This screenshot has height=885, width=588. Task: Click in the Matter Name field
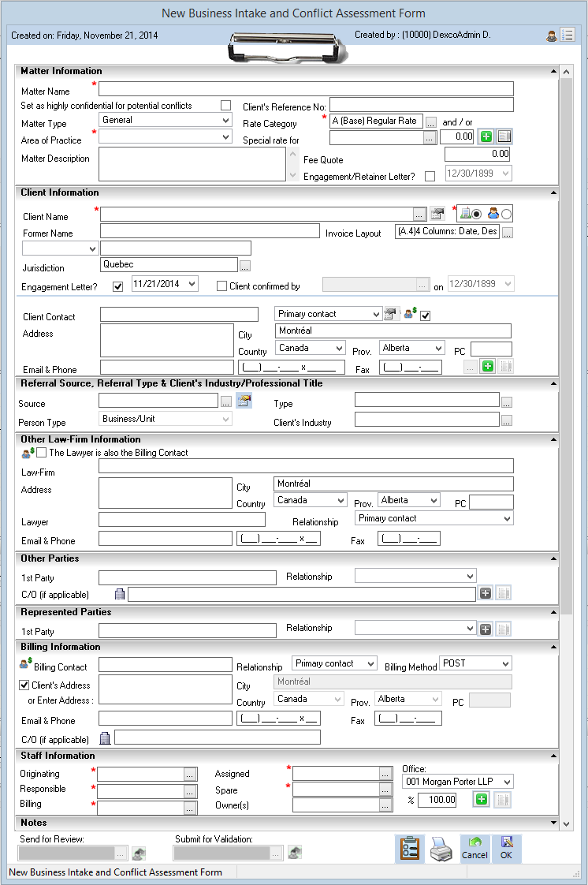306,88
